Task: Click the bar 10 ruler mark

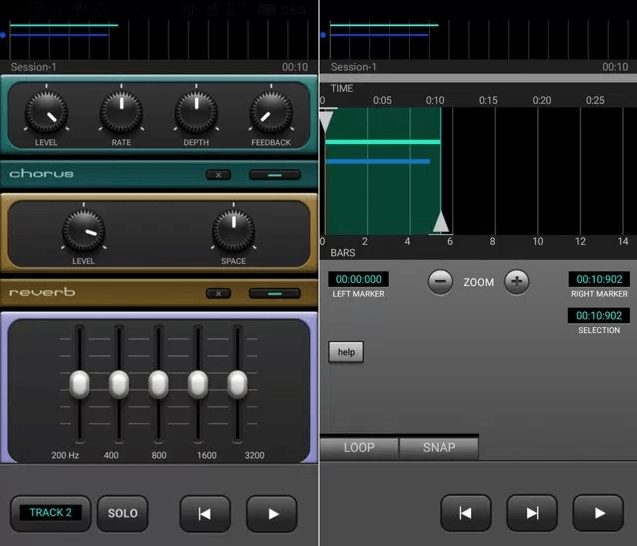Action: pyautogui.click(x=538, y=241)
